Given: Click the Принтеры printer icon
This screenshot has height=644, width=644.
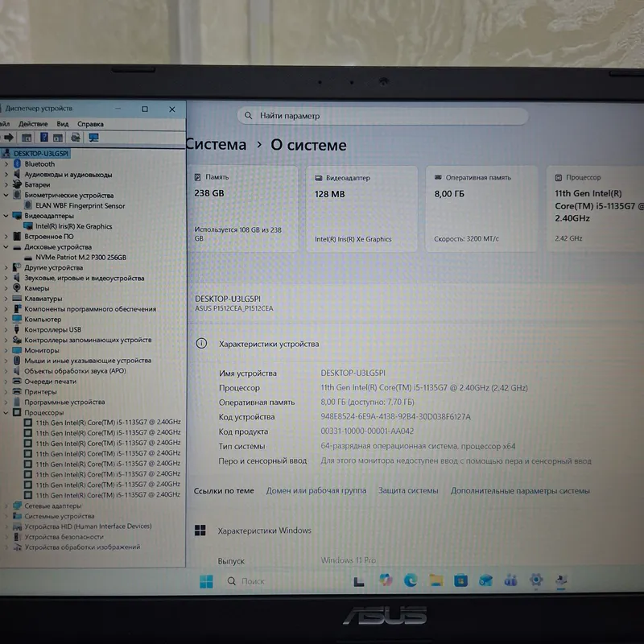Looking at the screenshot, I should pyautogui.click(x=17, y=391).
